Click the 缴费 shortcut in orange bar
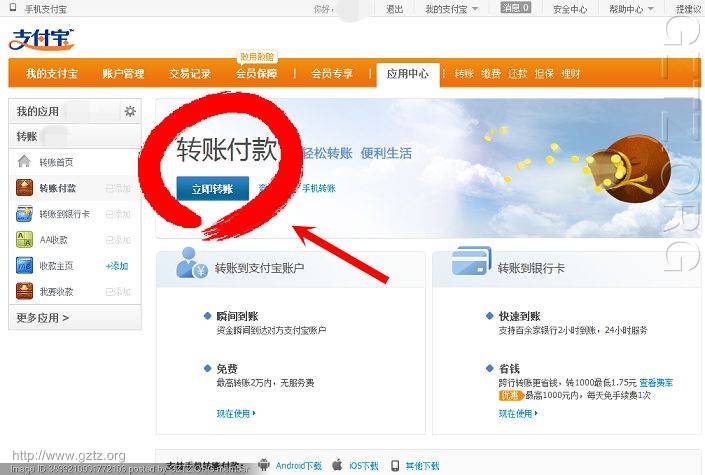The width and height of the screenshot is (705, 475). click(x=491, y=73)
